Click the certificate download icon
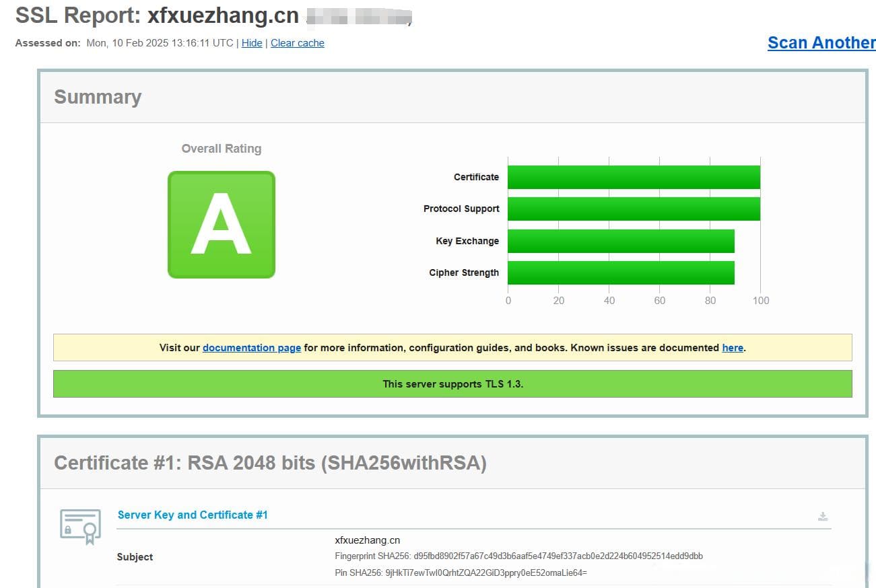This screenshot has height=588, width=876. tap(822, 517)
